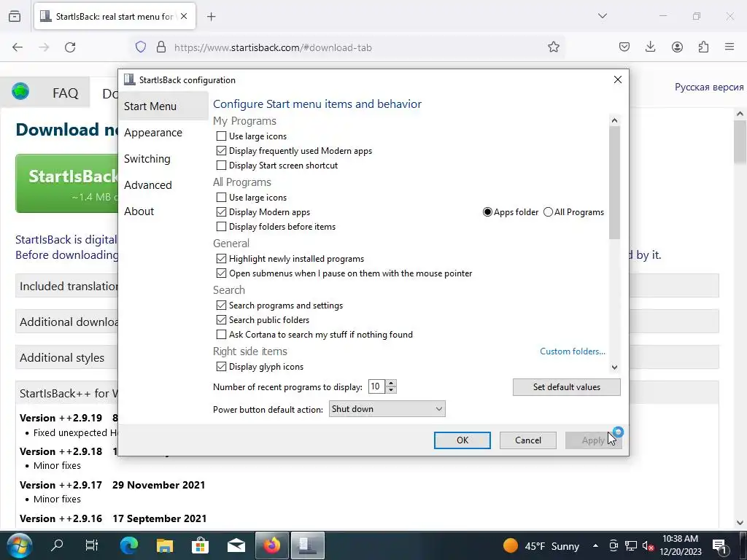
Task: Open the Mail app taskbar icon
Action: click(236, 545)
